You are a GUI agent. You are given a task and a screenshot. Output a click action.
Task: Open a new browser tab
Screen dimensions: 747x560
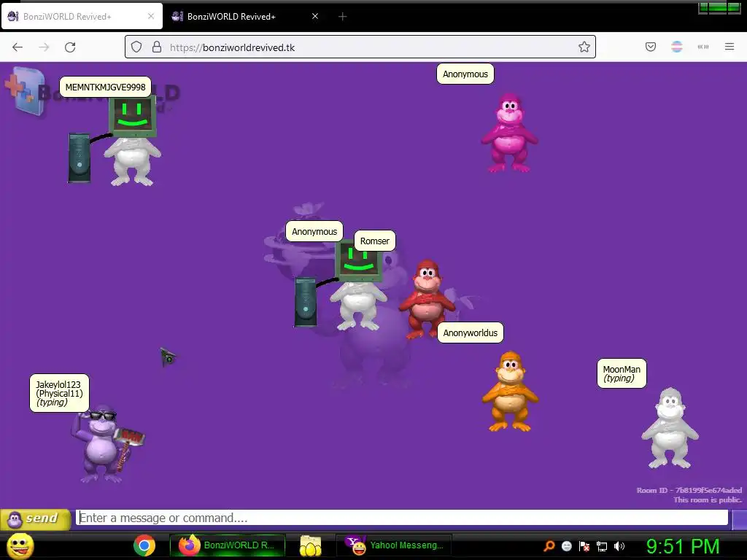(343, 17)
